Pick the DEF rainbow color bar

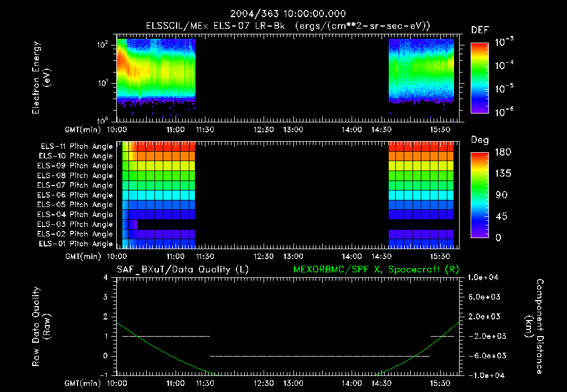coord(480,78)
